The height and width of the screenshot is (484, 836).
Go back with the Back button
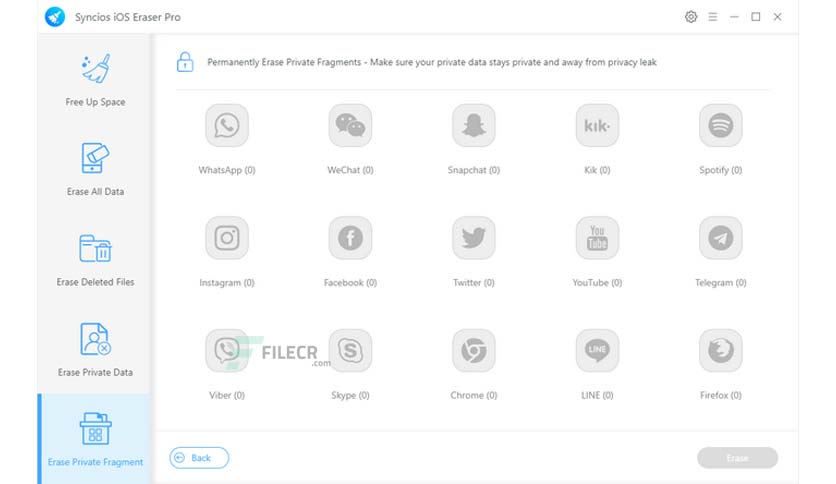199,458
